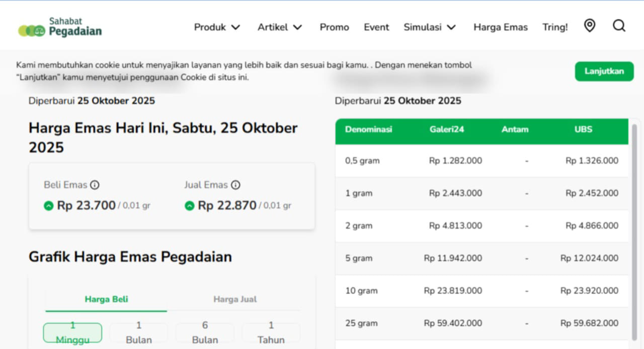Click the price table vertical scrollbar

click(634, 232)
